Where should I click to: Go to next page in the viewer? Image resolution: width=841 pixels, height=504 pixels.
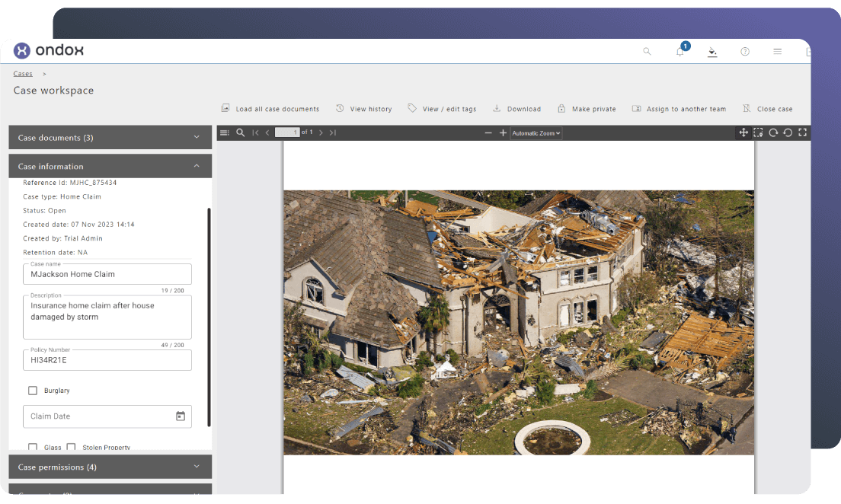pos(321,132)
